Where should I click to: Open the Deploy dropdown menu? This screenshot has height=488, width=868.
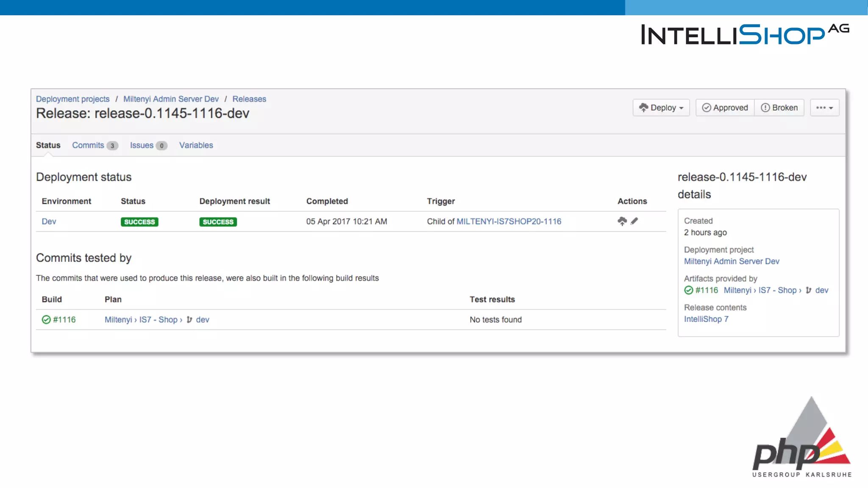tap(661, 108)
